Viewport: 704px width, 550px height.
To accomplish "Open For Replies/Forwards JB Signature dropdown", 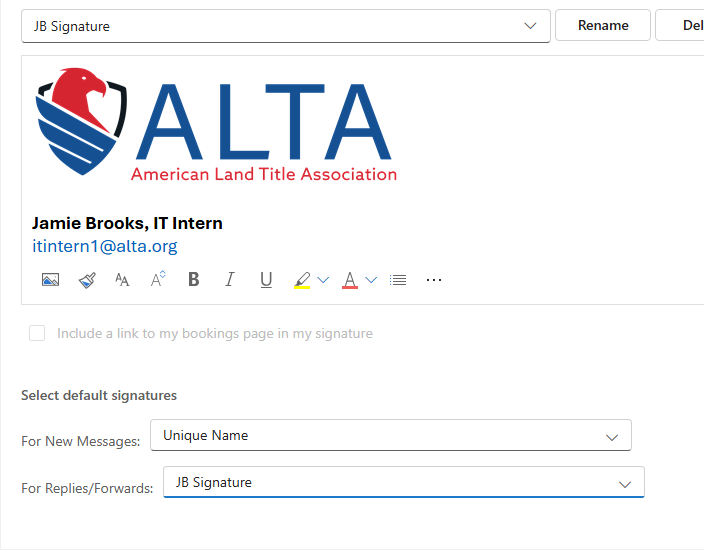I will tap(404, 482).
